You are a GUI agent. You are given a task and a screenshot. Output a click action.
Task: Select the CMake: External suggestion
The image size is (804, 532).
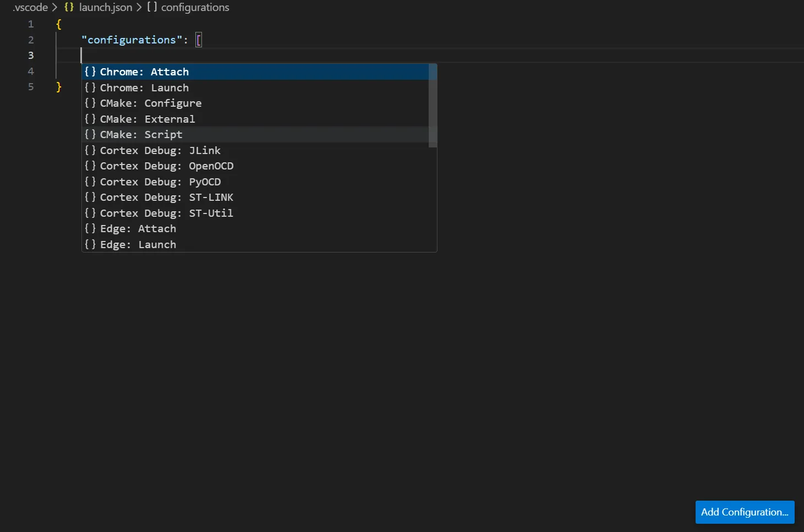147,119
